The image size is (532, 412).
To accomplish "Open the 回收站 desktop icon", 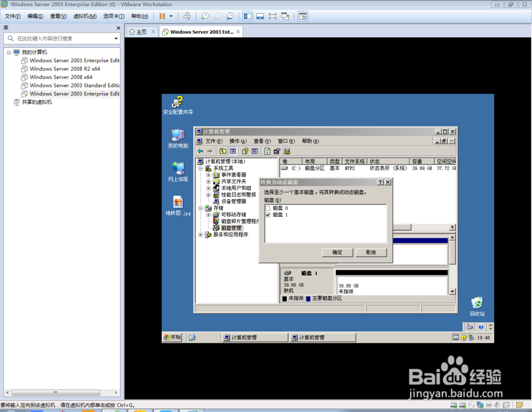I will point(477,307).
